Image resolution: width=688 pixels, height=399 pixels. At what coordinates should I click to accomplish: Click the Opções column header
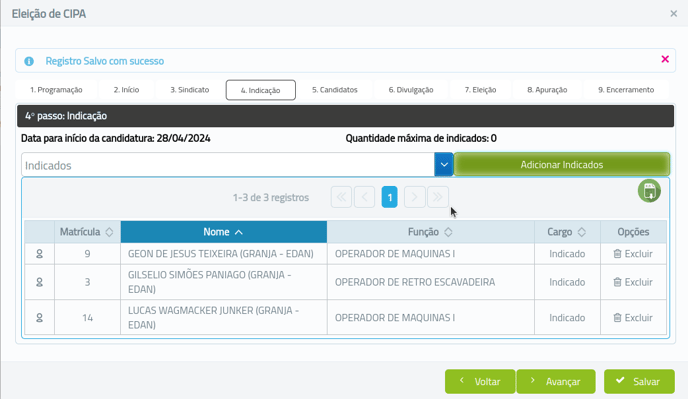click(x=633, y=232)
